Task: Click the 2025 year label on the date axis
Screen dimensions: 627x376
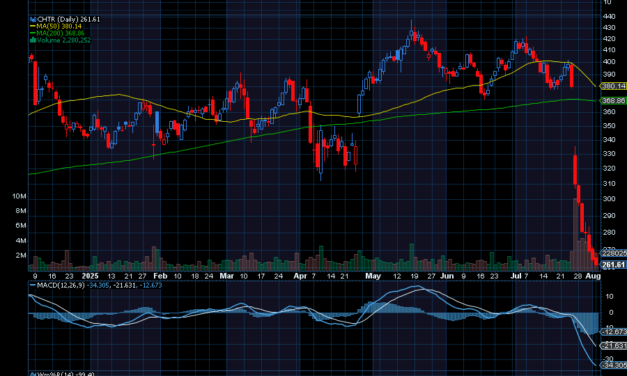Action: [x=90, y=276]
